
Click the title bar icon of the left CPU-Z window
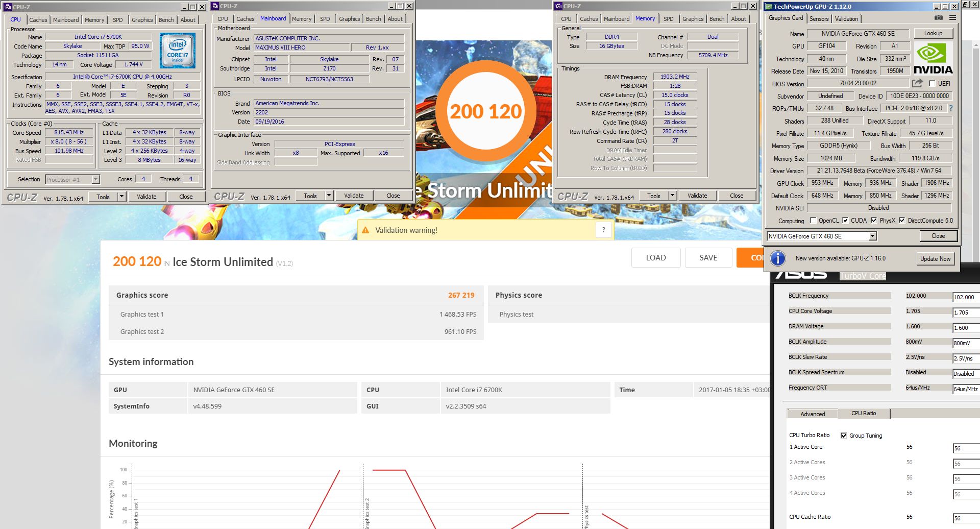pyautogui.click(x=7, y=7)
